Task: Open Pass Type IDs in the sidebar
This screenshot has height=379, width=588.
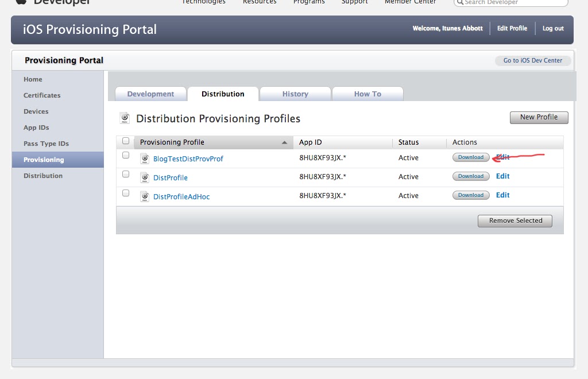Action: pyautogui.click(x=46, y=144)
